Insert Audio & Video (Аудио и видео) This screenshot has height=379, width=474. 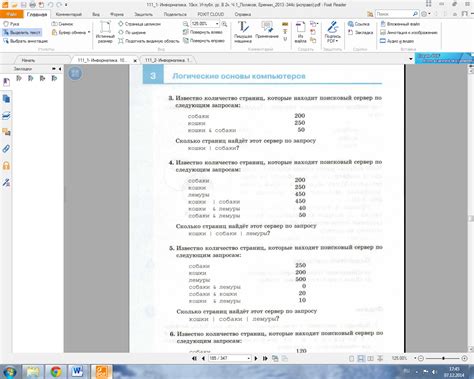(x=397, y=41)
